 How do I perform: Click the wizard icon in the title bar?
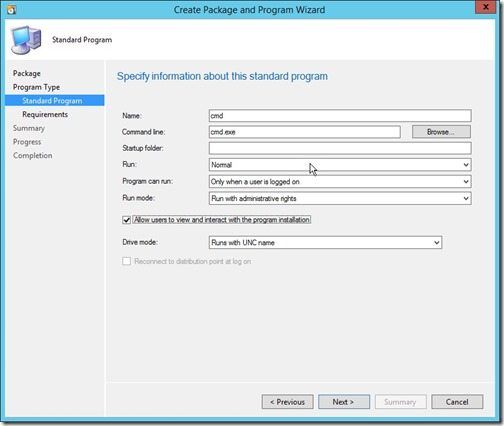11,10
